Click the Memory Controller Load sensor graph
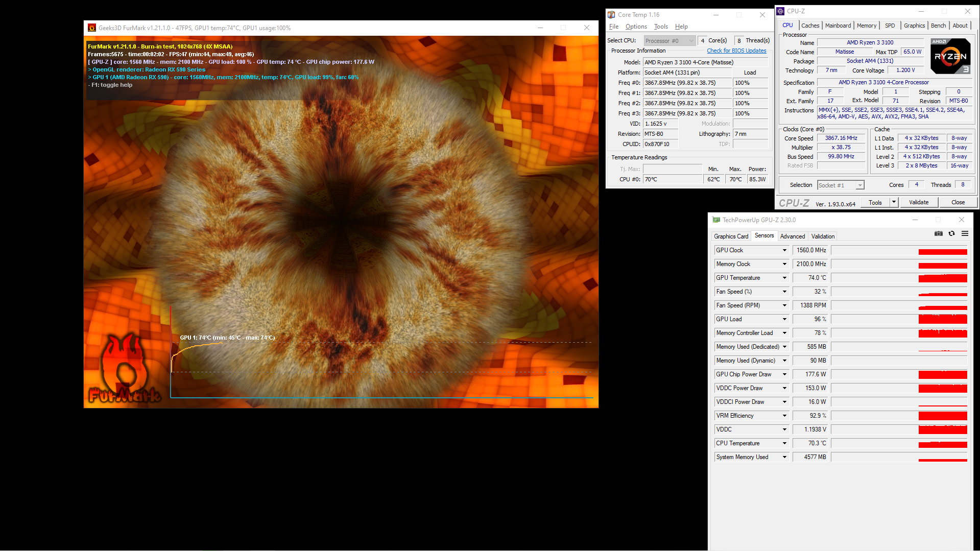Image resolution: width=980 pixels, height=551 pixels. click(899, 333)
